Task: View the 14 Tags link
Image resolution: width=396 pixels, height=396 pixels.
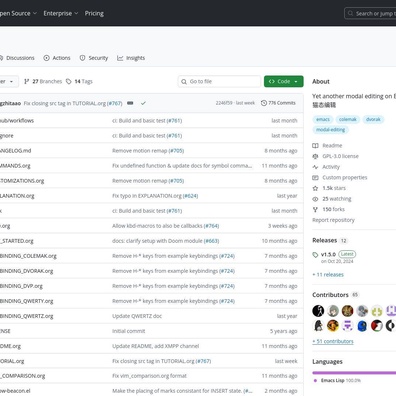Action: 79,81
